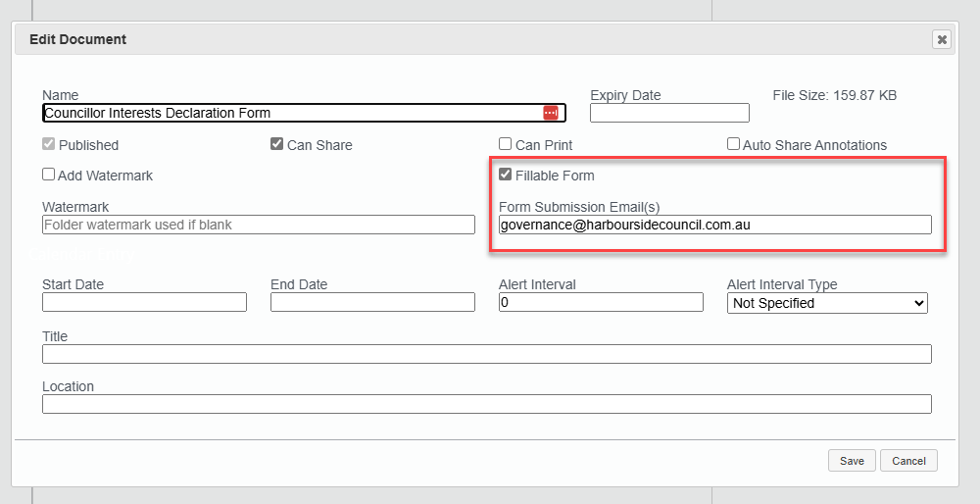Screen dimensions: 980x504
Task: Click the Watermark text input
Action: [259, 225]
